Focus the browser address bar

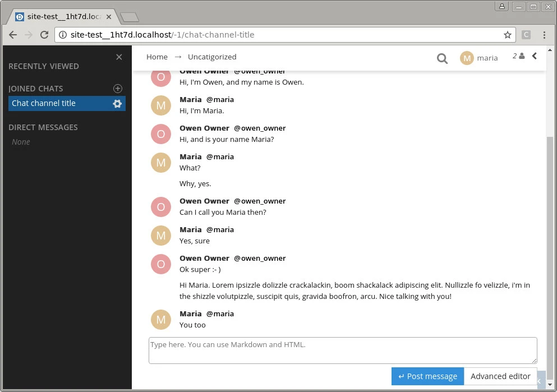click(285, 35)
